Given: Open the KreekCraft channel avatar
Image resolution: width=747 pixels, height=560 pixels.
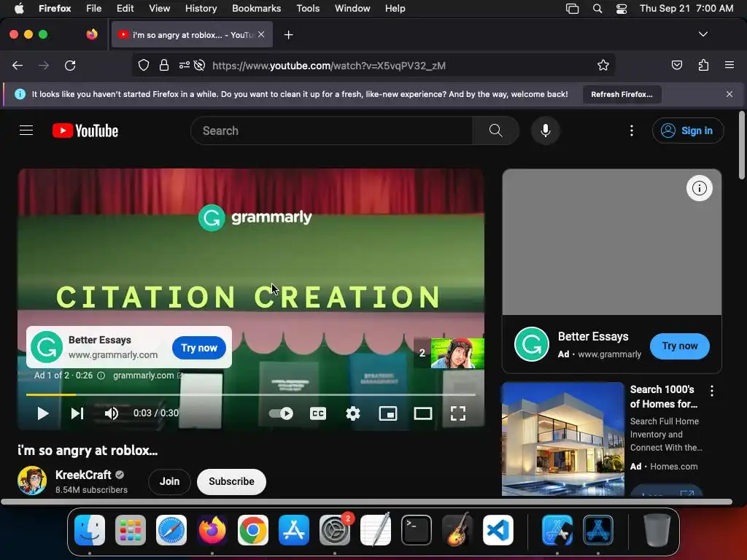Looking at the screenshot, I should pyautogui.click(x=32, y=481).
